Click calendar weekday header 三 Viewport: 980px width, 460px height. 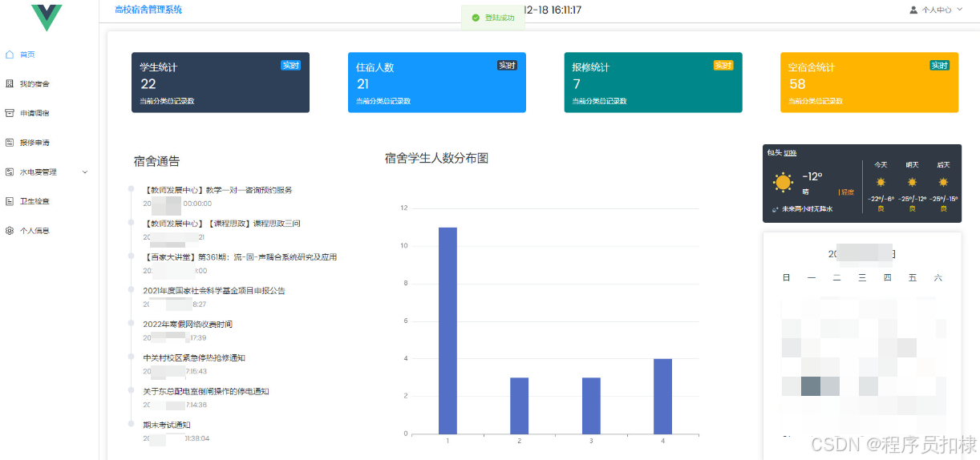point(862,277)
